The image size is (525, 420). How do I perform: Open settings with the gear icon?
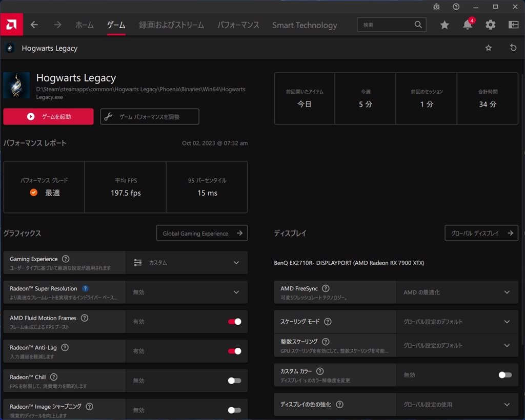(491, 25)
